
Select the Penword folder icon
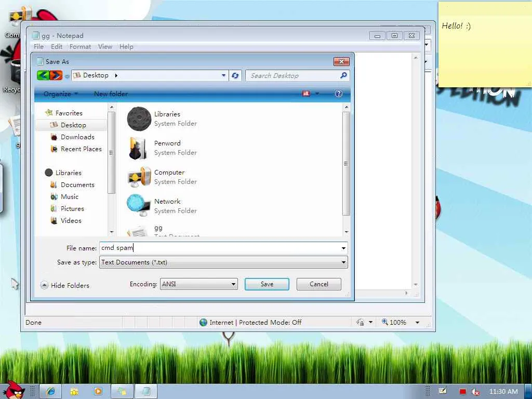138,148
